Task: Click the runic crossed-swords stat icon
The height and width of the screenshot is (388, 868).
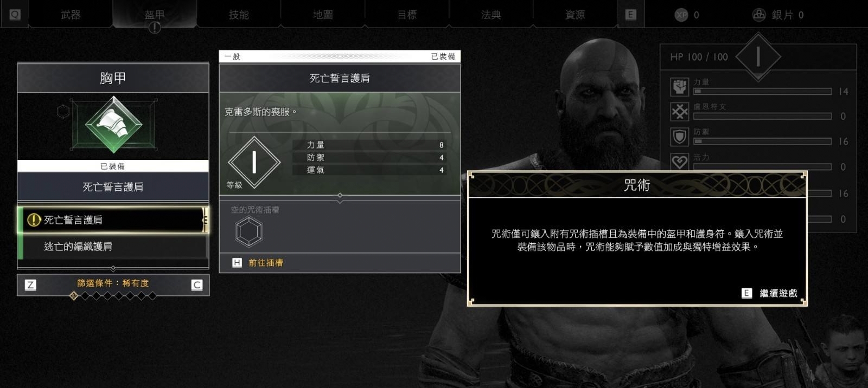Action: click(680, 112)
